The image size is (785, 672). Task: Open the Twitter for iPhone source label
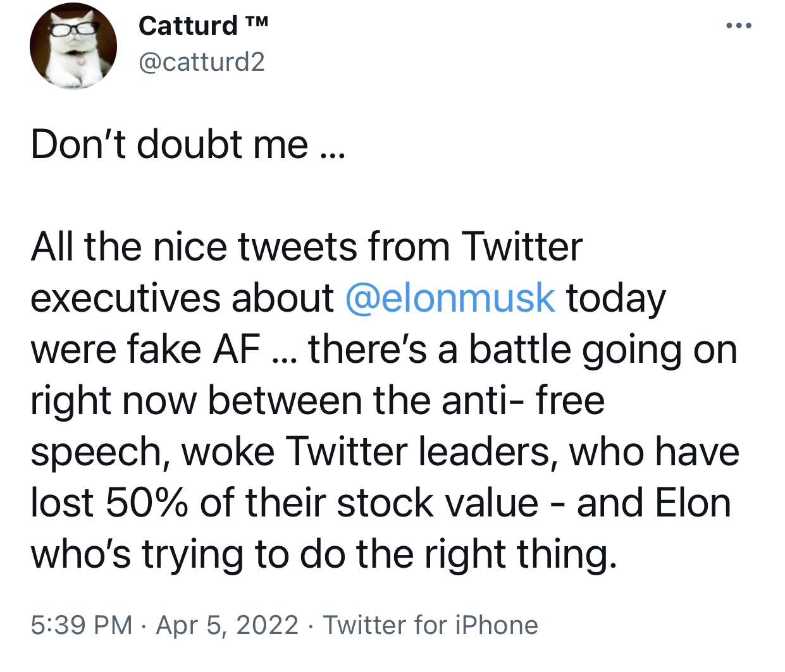(x=431, y=625)
